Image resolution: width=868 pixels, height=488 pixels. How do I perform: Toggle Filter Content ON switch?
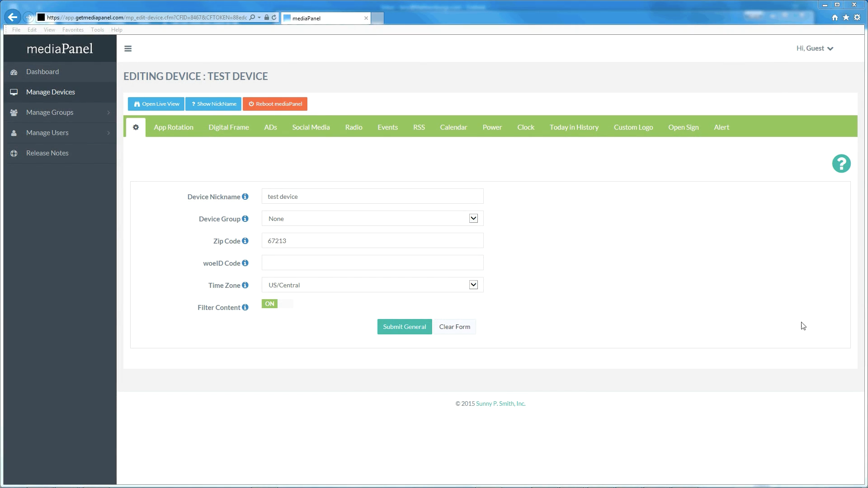[x=277, y=304]
